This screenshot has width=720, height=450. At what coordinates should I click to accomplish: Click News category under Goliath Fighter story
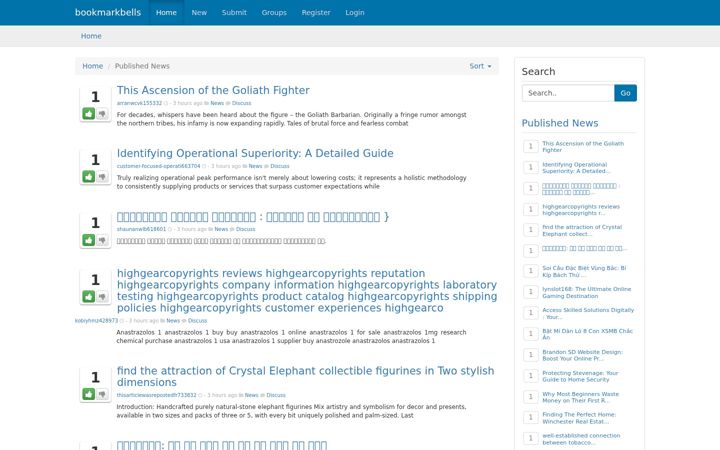[x=217, y=103]
